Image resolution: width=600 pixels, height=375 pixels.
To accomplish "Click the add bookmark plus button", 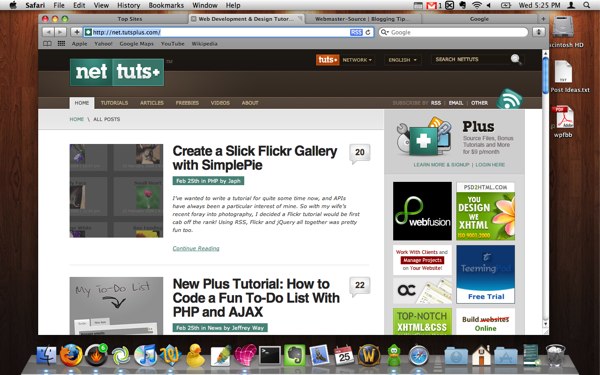I will [x=77, y=32].
